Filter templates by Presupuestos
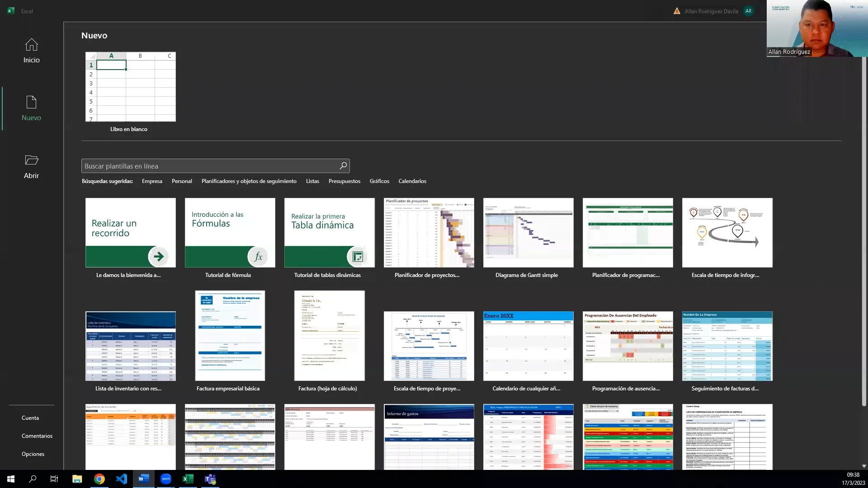Screen dimensions: 868x488 pyautogui.click(x=344, y=181)
